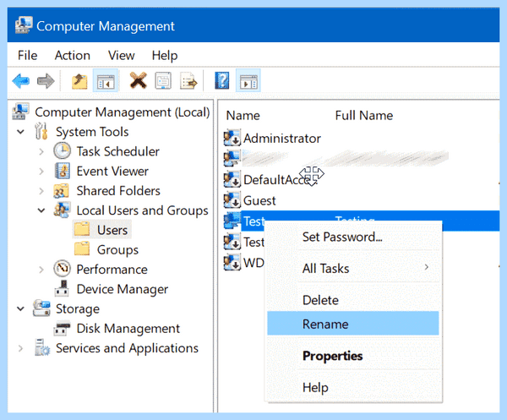
Task: Select the DefaultAccount user name
Action: coord(281,180)
